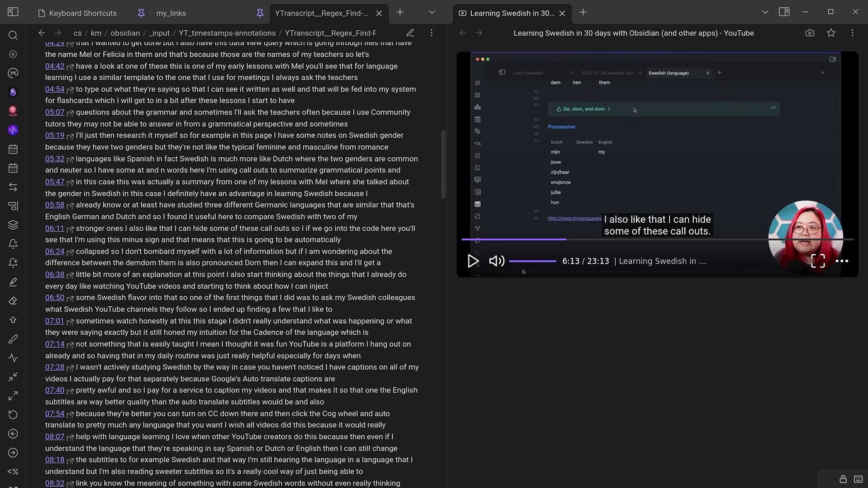
Task: Switch to the pinned my_links tab
Action: coord(170,13)
